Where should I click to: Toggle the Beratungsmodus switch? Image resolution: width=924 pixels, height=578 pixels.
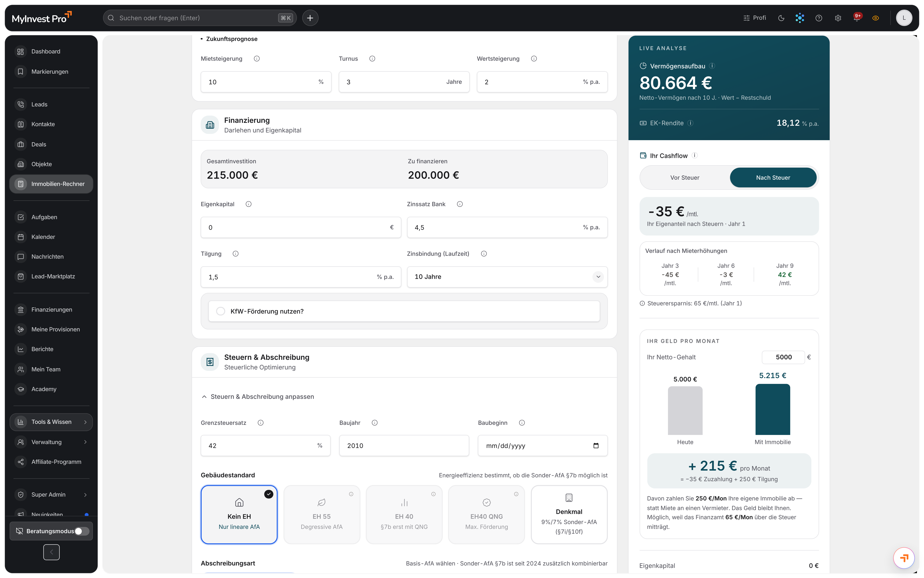click(82, 531)
